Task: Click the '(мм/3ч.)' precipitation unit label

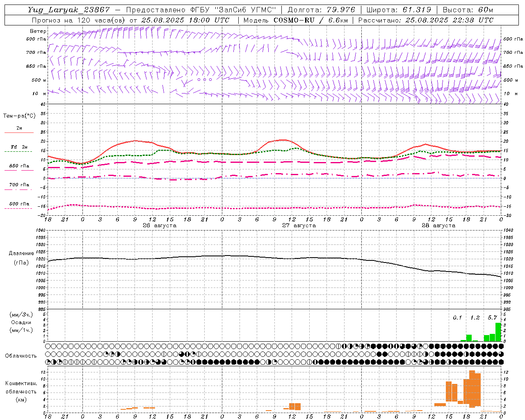Action: click(21, 315)
